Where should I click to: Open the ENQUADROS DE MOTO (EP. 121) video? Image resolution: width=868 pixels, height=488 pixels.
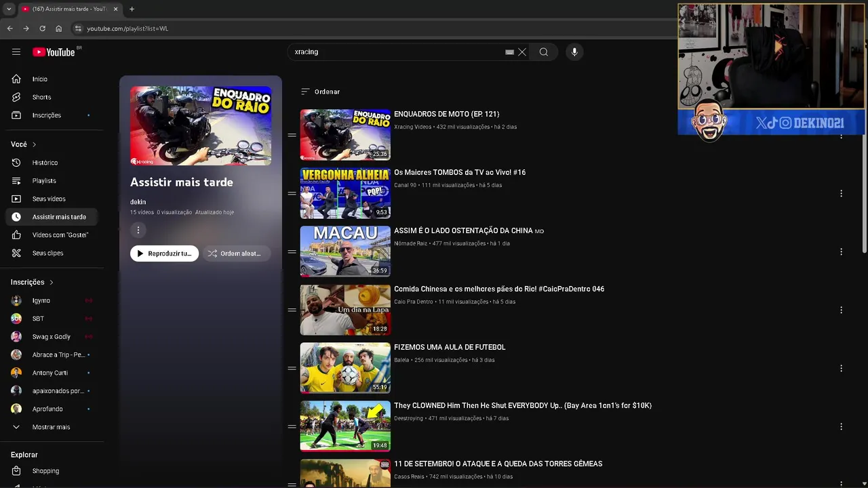pos(446,115)
